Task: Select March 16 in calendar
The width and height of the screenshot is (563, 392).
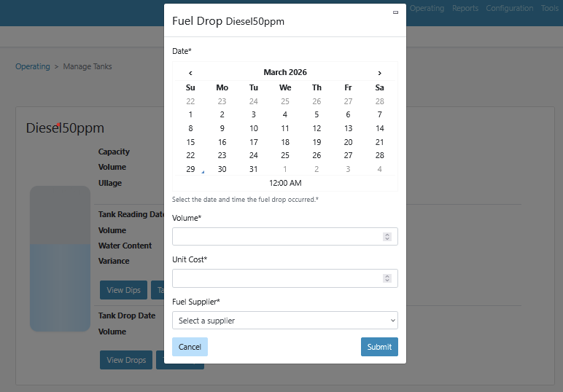Action: [x=222, y=142]
